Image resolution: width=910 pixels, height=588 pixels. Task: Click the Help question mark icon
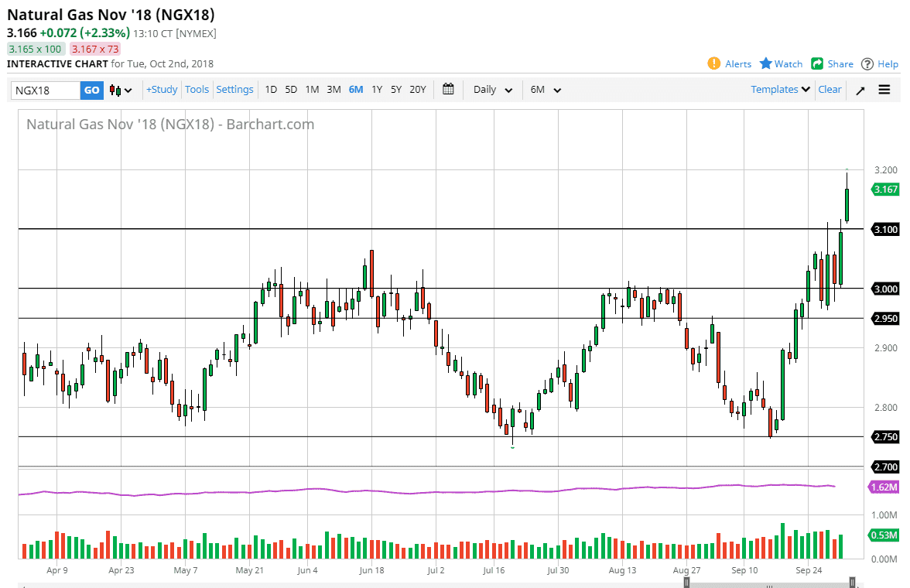click(867, 64)
